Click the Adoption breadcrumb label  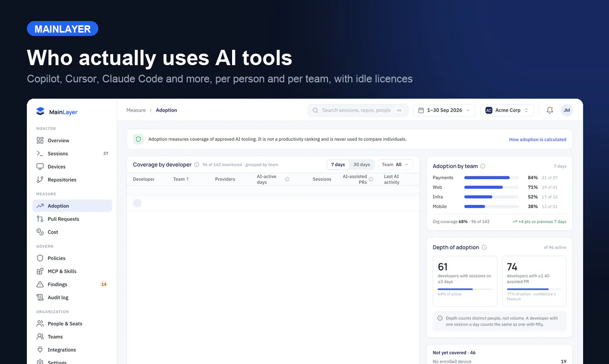(166, 110)
